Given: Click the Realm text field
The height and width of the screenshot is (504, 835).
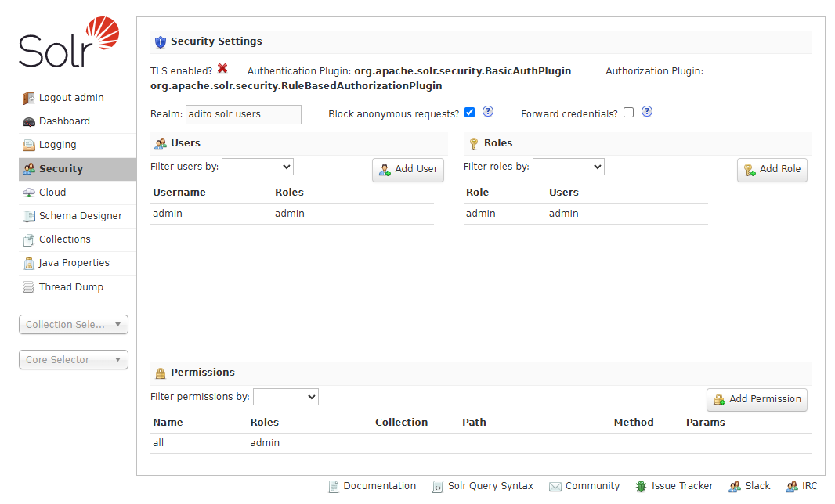Looking at the screenshot, I should [243, 114].
